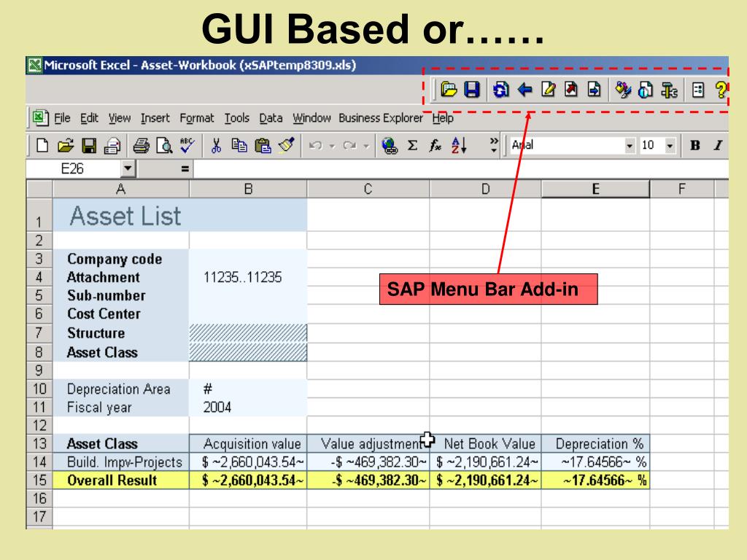Click the Name Box showing E26
The image size is (747, 560).
(x=73, y=168)
